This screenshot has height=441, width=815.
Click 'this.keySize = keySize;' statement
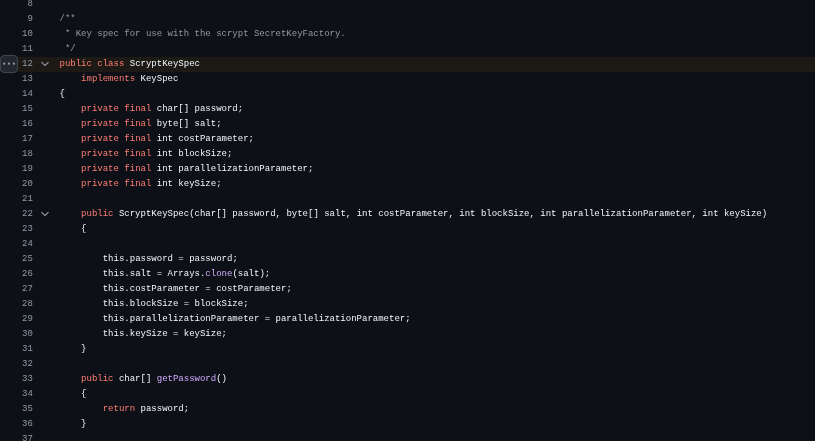[x=164, y=333]
